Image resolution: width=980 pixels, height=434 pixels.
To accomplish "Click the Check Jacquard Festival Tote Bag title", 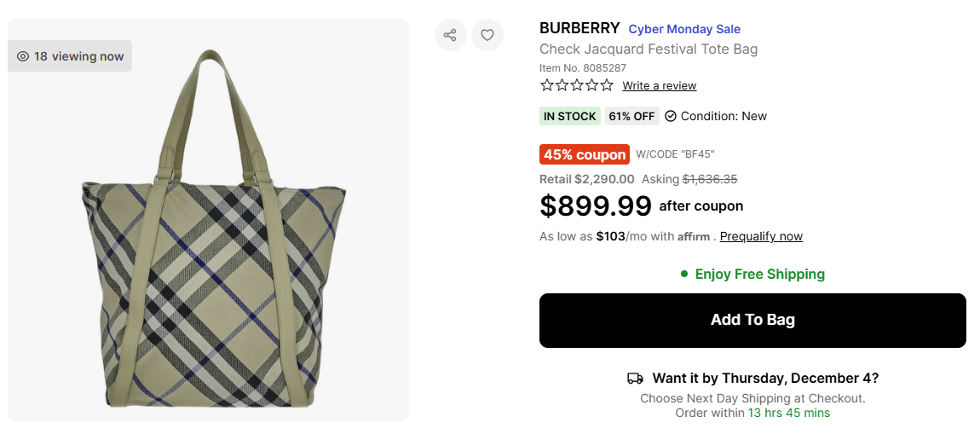I will click(x=649, y=49).
